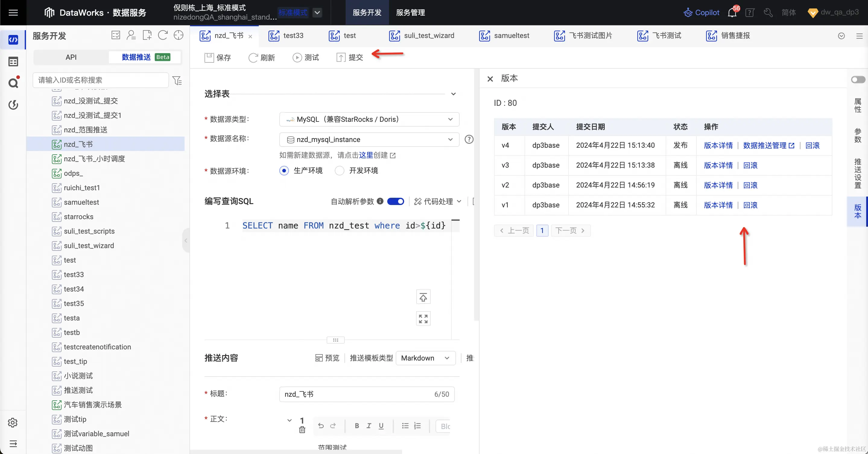Apply bold formatting in the 正文 editor
Screen dimensions: 868x454
coord(357,426)
